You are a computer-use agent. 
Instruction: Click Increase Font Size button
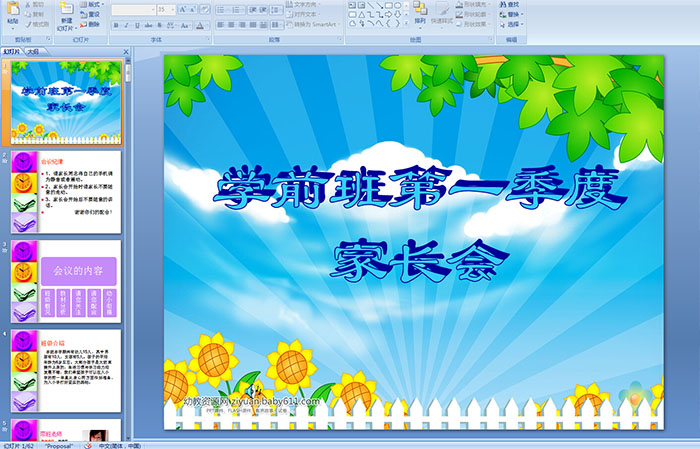click(x=183, y=9)
